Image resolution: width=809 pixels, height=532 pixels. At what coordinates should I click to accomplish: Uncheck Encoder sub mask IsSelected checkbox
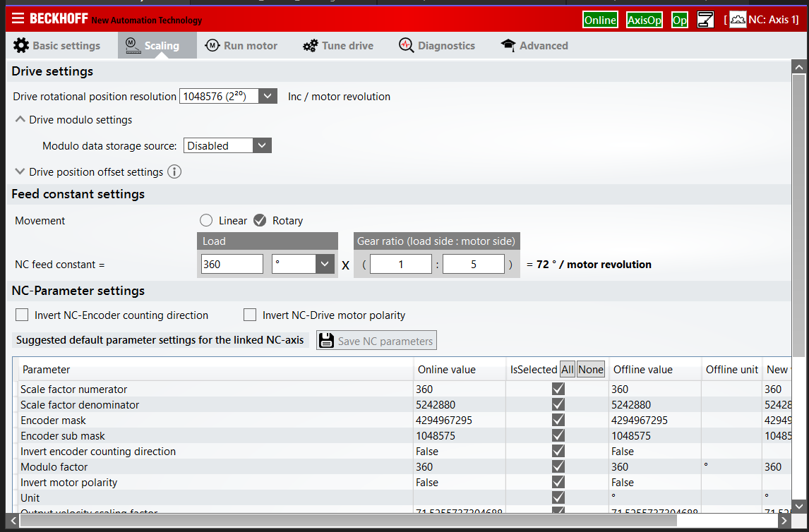pyautogui.click(x=558, y=435)
